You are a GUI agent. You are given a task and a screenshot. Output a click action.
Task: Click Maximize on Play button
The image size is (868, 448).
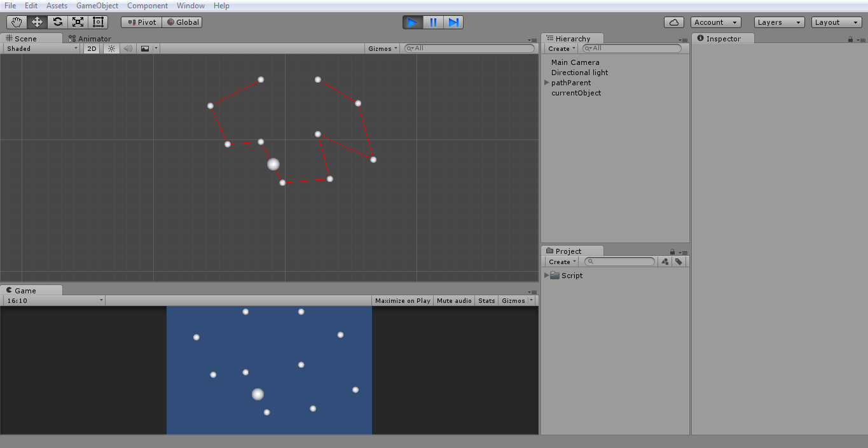[403, 300]
